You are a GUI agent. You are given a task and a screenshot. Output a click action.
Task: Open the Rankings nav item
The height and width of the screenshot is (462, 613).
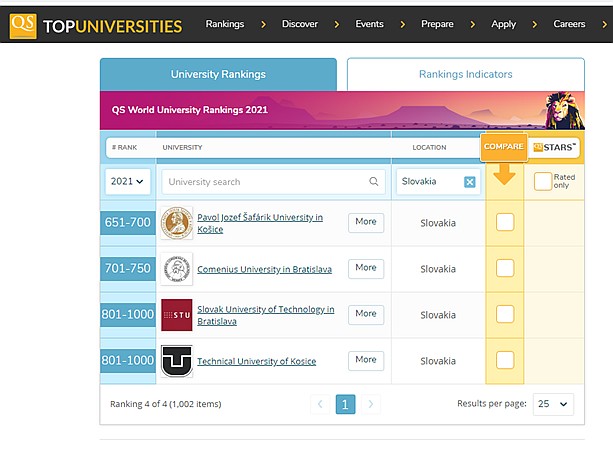point(225,24)
